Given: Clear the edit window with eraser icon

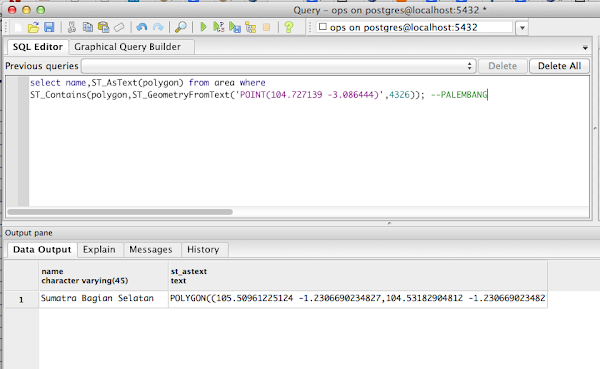Looking at the screenshot, I should 119,27.
